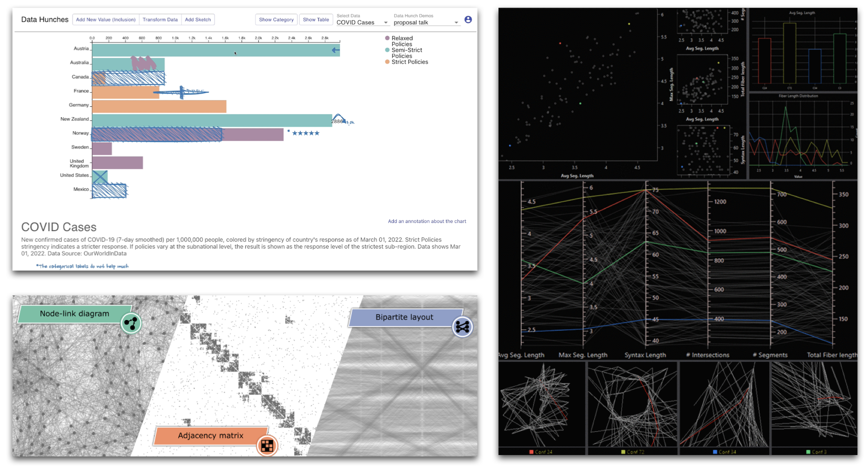
Task: Click the '# Intersections' parallel coordinates axis label
Action: 708,355
